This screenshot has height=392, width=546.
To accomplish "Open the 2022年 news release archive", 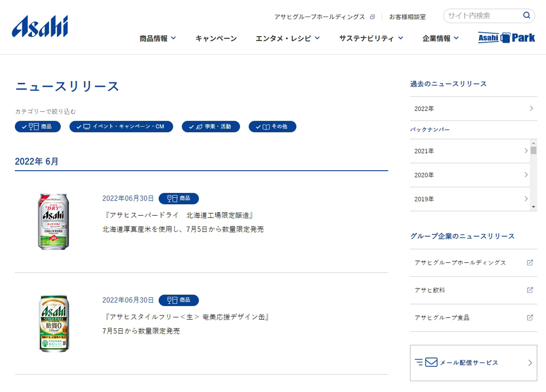I will click(473, 109).
